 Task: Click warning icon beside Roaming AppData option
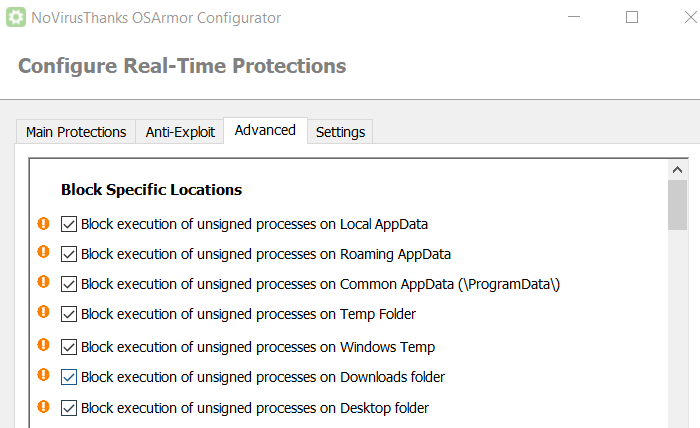[43, 253]
